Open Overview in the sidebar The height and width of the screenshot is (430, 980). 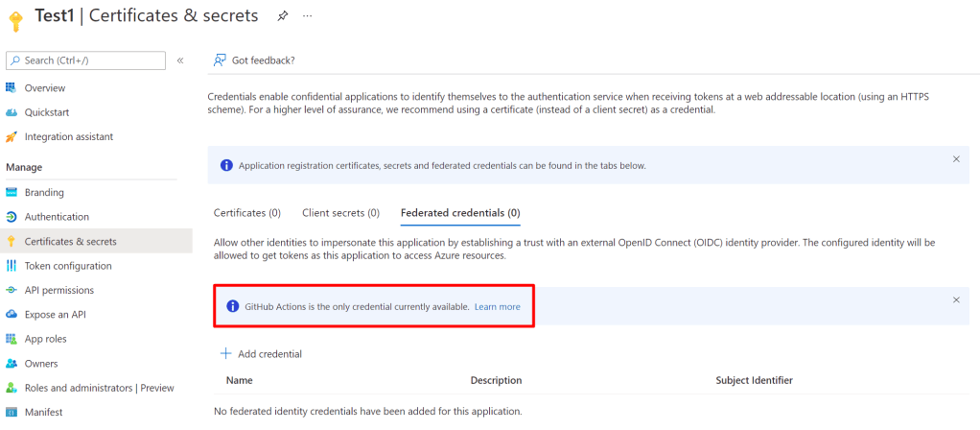click(x=44, y=87)
